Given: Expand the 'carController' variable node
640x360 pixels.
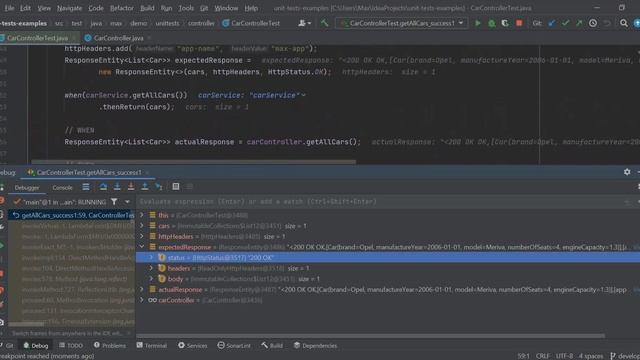Looking at the screenshot, I should point(142,300).
